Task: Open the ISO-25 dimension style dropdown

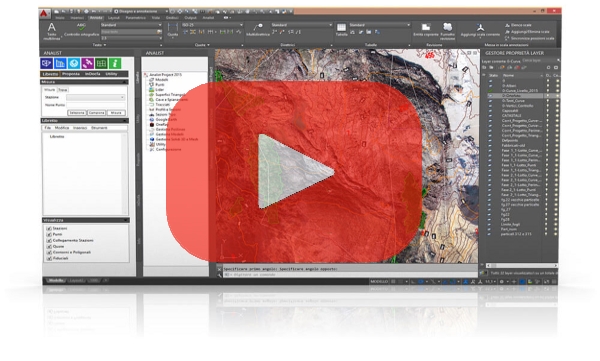Action: (x=212, y=25)
